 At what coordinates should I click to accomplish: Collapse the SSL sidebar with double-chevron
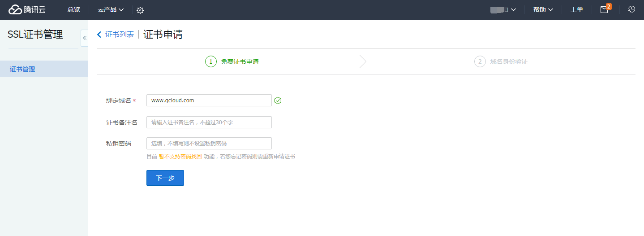[85, 38]
